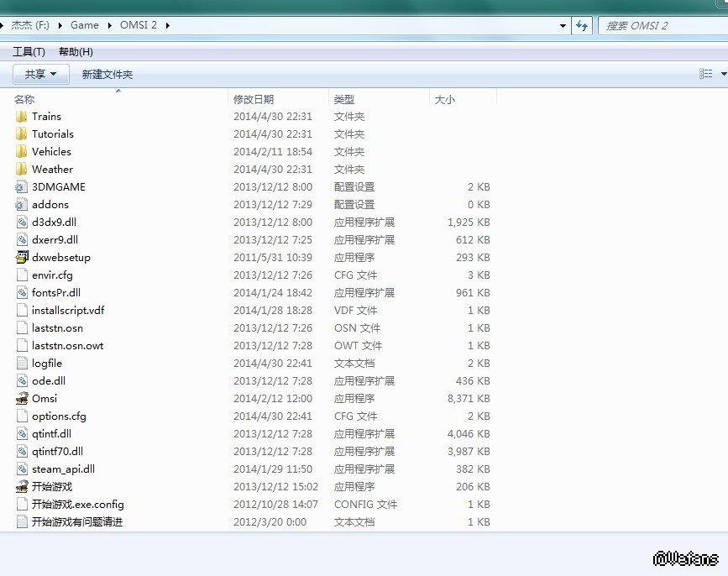Open the 共享 share dropdown
728x576 pixels.
point(40,74)
